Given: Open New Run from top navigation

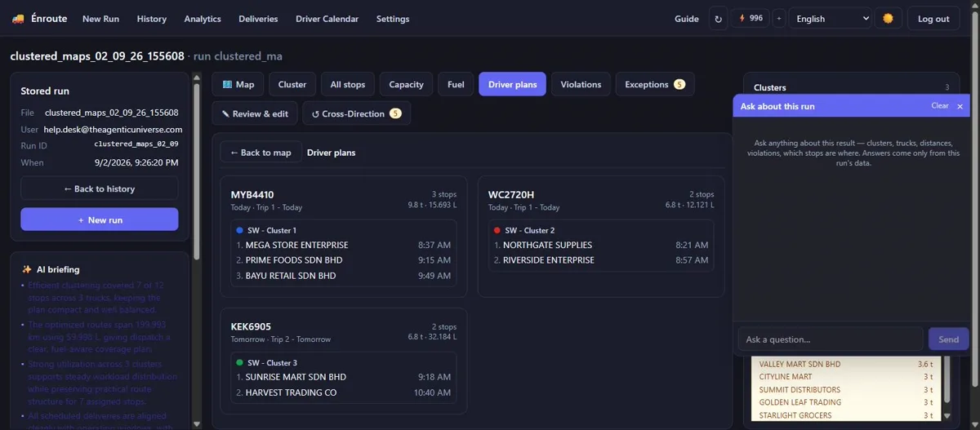Looking at the screenshot, I should coord(102,19).
